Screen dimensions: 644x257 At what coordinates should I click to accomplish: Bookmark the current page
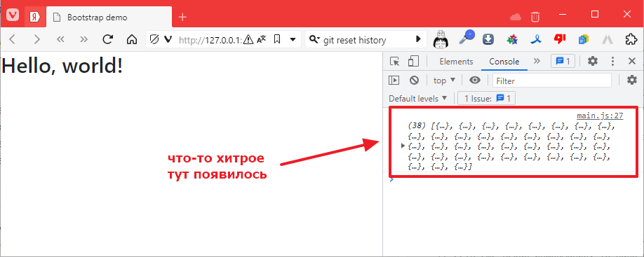pos(277,39)
